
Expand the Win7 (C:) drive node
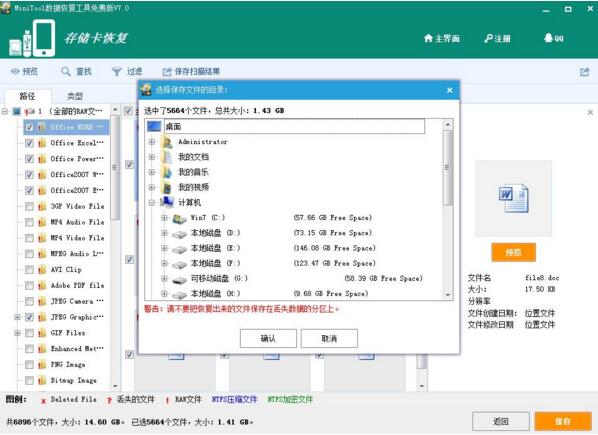164,218
